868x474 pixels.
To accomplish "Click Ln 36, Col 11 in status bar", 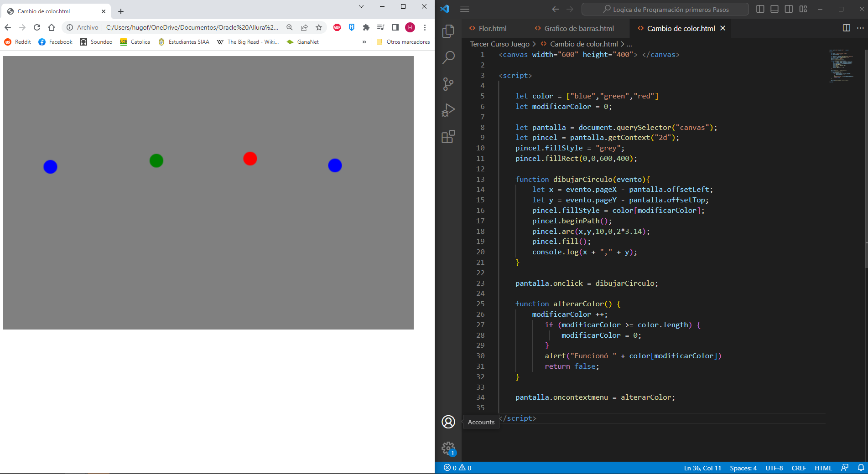I will pos(702,468).
